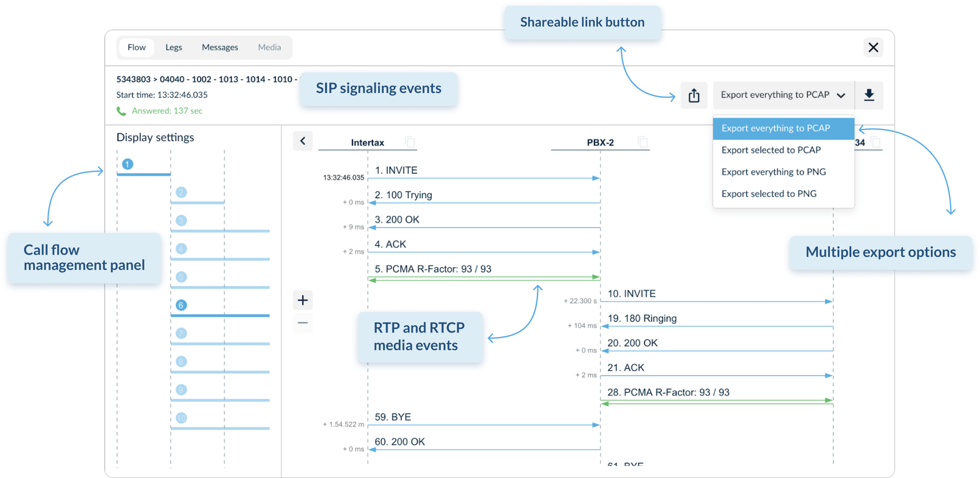Click the 13:32:46.035 timestamp beside INVITE
980x478 pixels.
point(343,178)
